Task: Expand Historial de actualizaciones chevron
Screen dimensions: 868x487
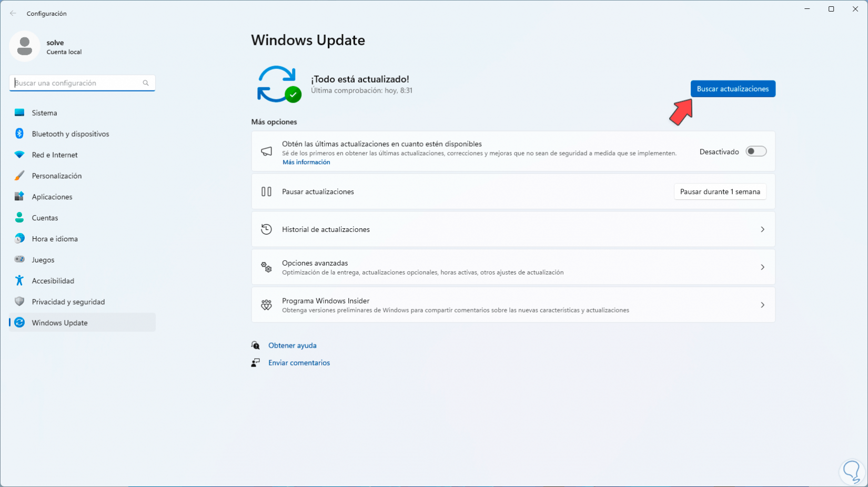Action: click(762, 229)
